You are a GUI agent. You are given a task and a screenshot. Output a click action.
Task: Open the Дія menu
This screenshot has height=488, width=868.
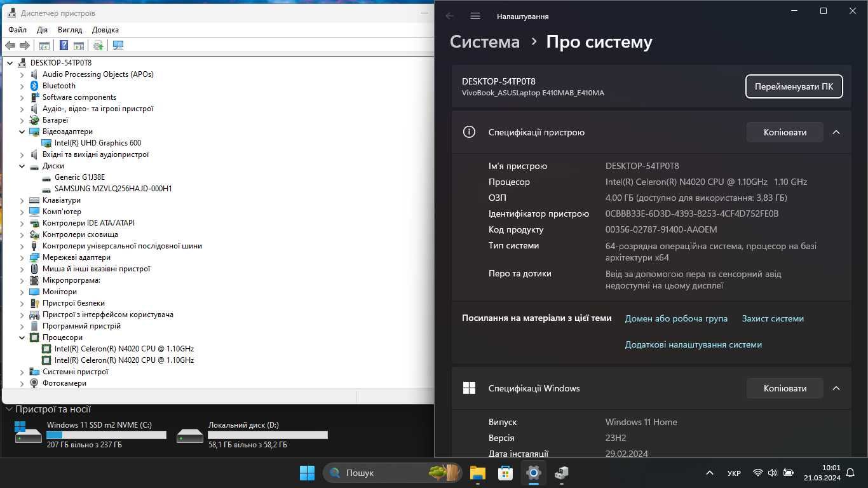[42, 30]
